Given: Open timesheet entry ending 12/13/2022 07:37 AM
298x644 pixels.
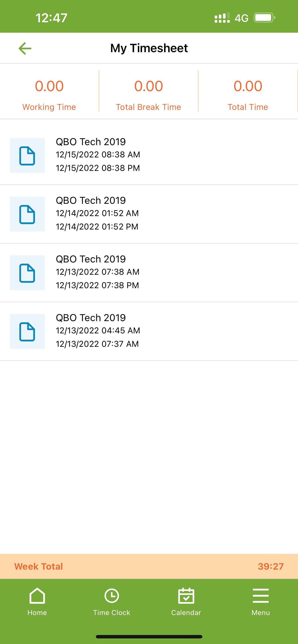Looking at the screenshot, I should pyautogui.click(x=149, y=332).
